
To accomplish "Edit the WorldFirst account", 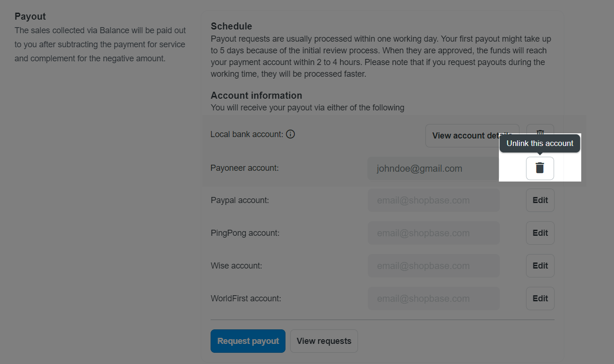I will coord(540,298).
